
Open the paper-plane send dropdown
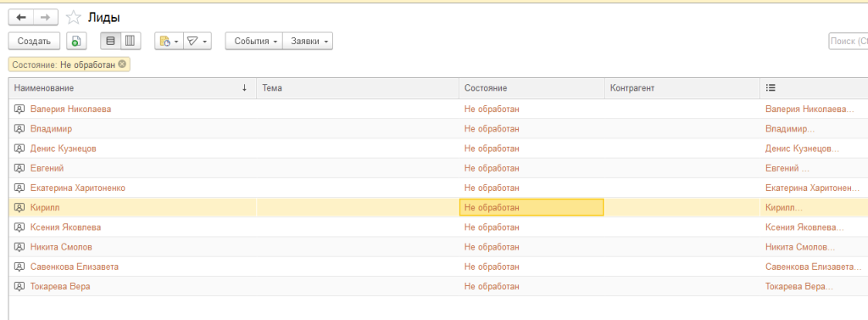point(197,41)
